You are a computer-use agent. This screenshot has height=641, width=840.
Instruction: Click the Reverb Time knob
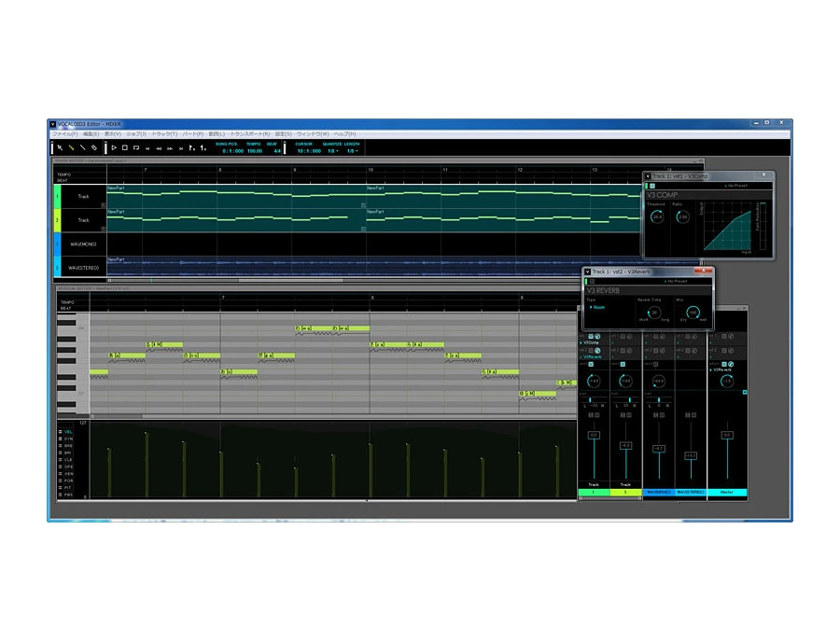point(654,313)
